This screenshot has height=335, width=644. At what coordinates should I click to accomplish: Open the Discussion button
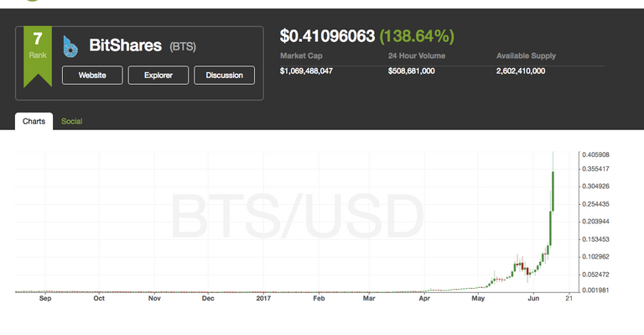[224, 76]
